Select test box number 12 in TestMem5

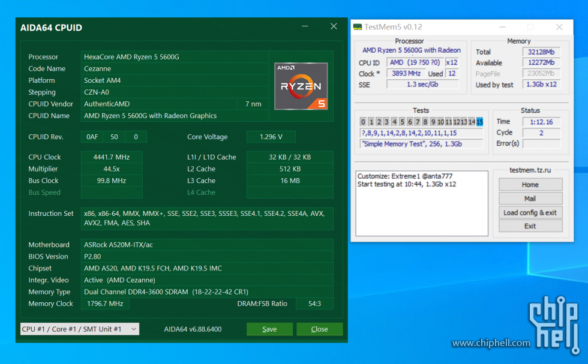[457, 122]
